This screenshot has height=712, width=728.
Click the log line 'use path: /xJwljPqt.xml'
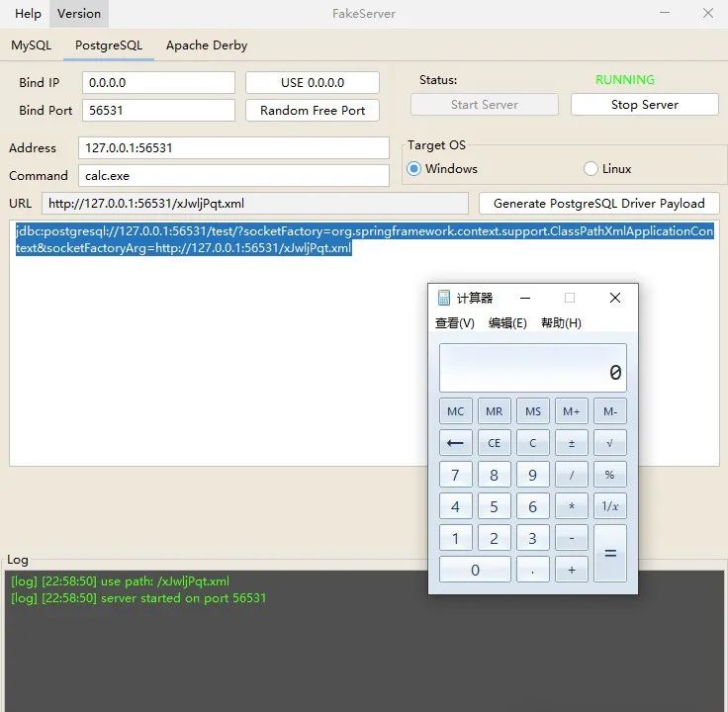pos(120,581)
